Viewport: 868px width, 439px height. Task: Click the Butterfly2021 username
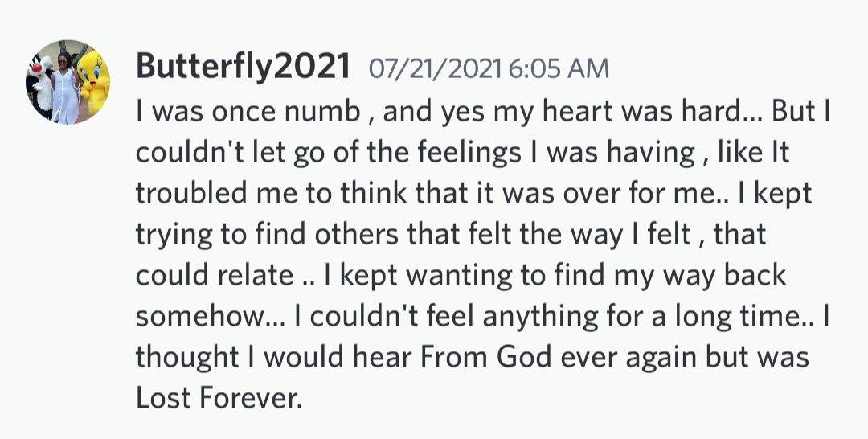pos(243,68)
